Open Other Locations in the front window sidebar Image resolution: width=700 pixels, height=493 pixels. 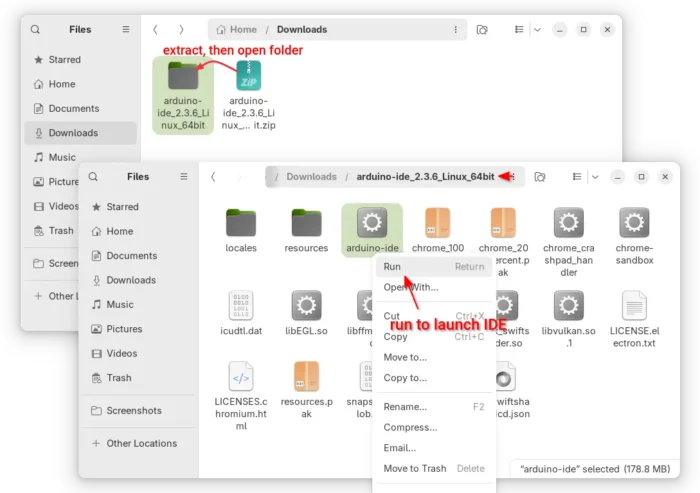[x=138, y=443]
